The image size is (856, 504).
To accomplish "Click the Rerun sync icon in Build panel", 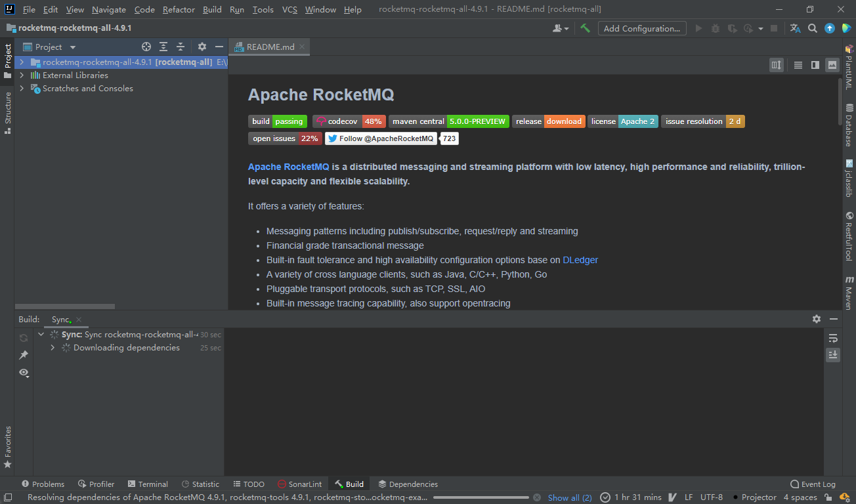I will (24, 338).
